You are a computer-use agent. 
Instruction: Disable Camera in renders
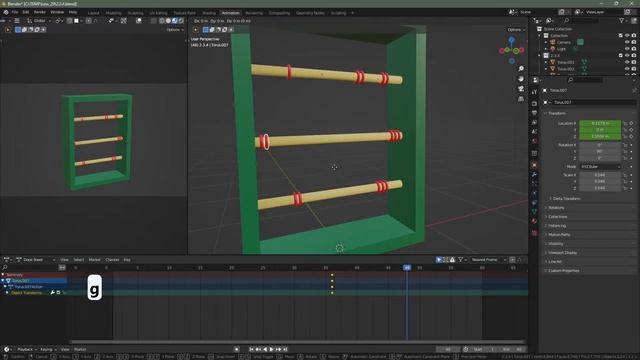pyautogui.click(x=633, y=42)
